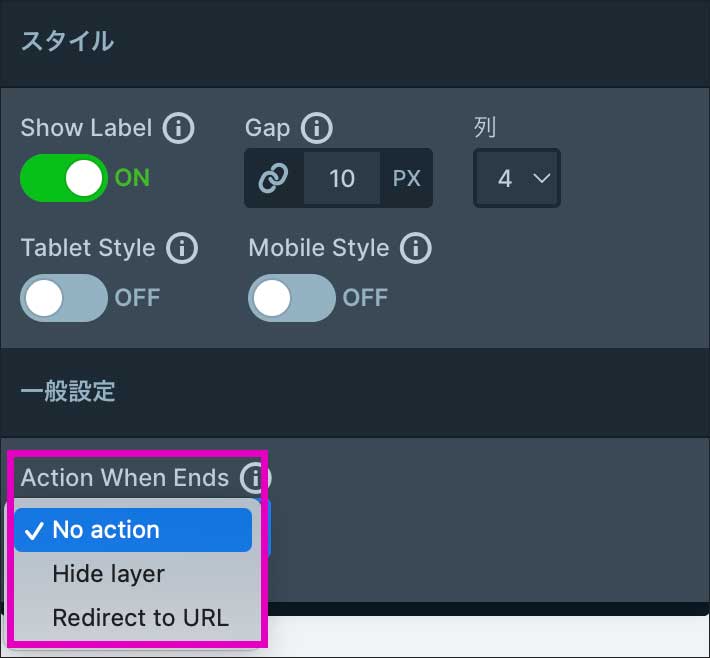Enable the Mobile Style toggle

(x=292, y=298)
